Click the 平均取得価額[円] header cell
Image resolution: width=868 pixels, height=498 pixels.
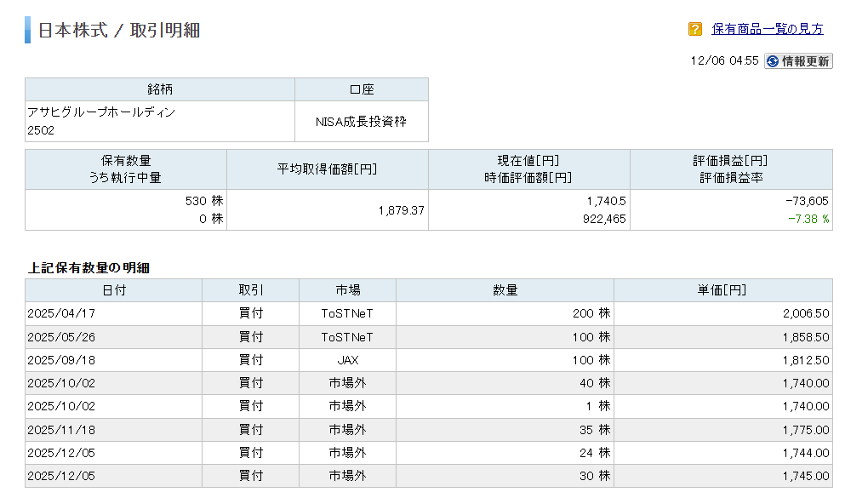click(x=328, y=169)
